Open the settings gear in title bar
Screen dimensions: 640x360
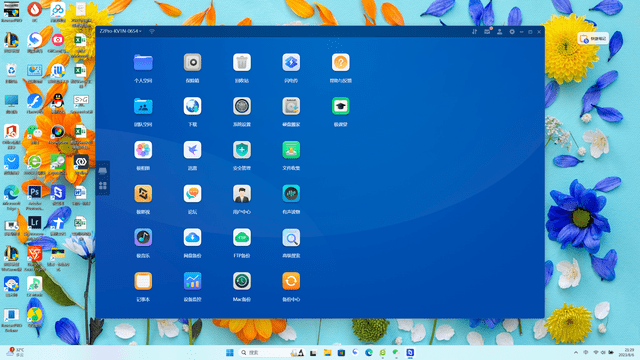pyautogui.click(x=512, y=31)
